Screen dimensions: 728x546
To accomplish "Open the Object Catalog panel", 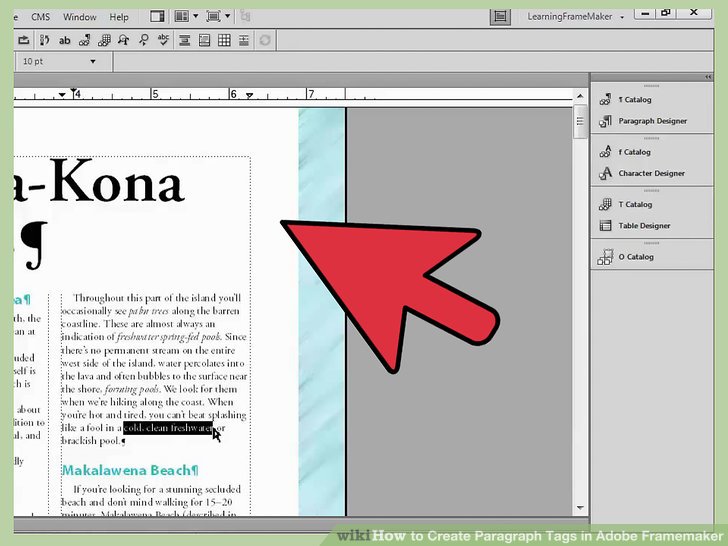I will coord(635,257).
